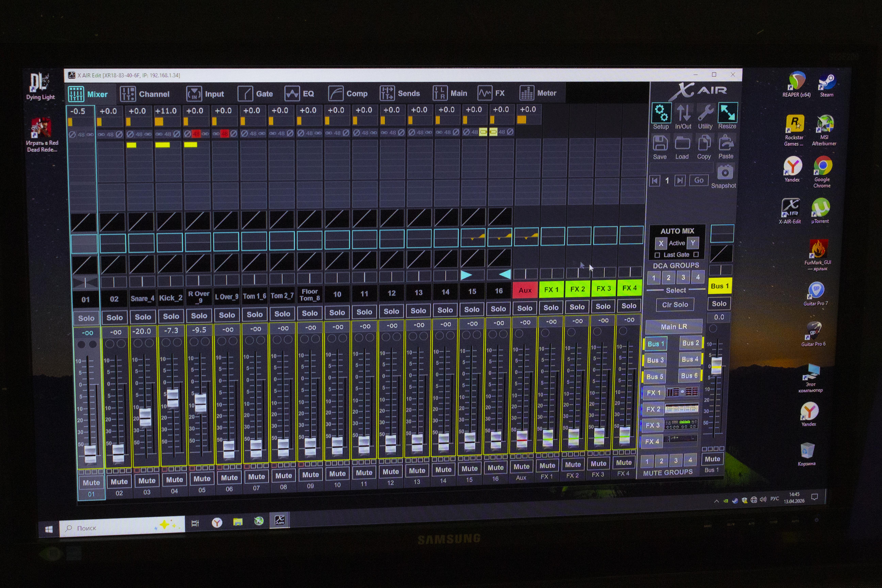Image resolution: width=882 pixels, height=588 pixels.
Task: Open Windows Start menu button
Action: coord(49,529)
